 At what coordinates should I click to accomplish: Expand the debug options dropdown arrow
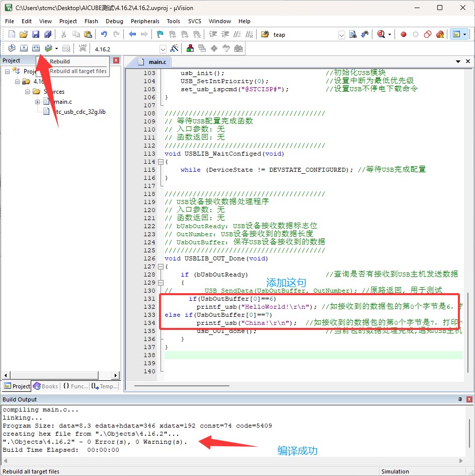(390, 34)
